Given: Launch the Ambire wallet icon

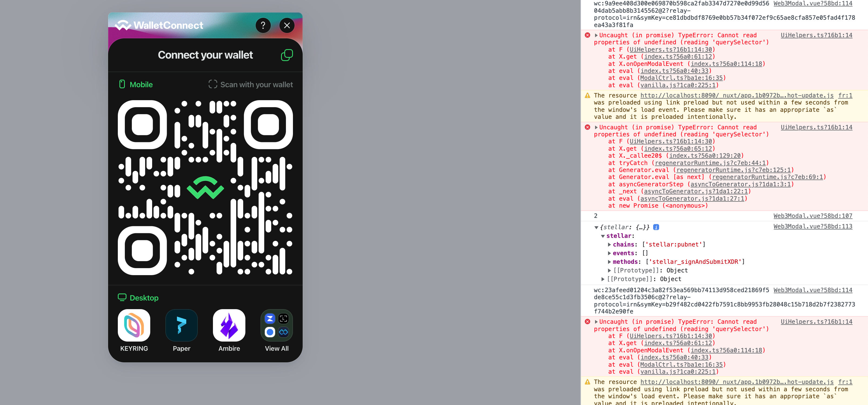Looking at the screenshot, I should click(x=229, y=325).
